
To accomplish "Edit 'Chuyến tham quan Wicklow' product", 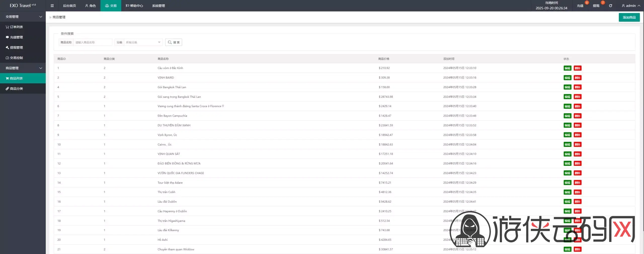I will tap(567, 249).
